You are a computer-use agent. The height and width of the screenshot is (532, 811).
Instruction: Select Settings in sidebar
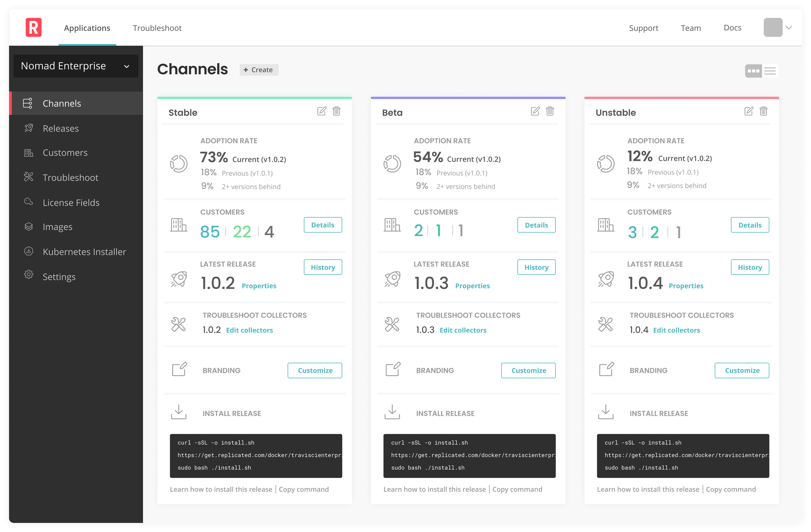[76, 277]
